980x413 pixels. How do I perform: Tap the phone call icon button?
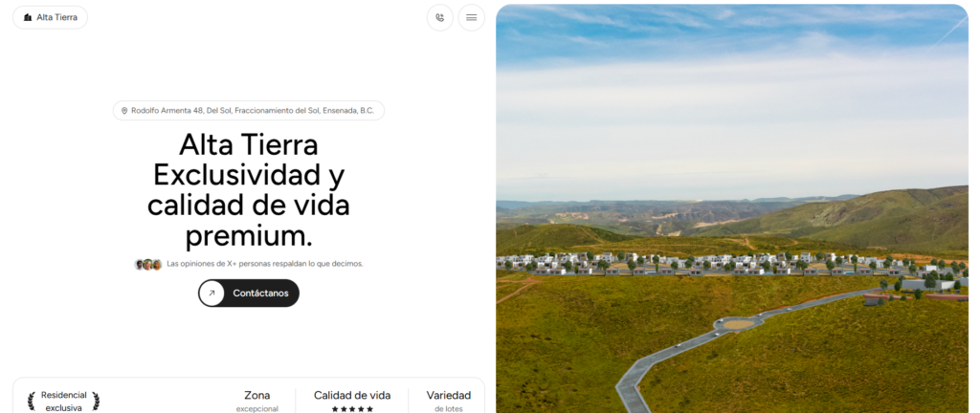440,17
